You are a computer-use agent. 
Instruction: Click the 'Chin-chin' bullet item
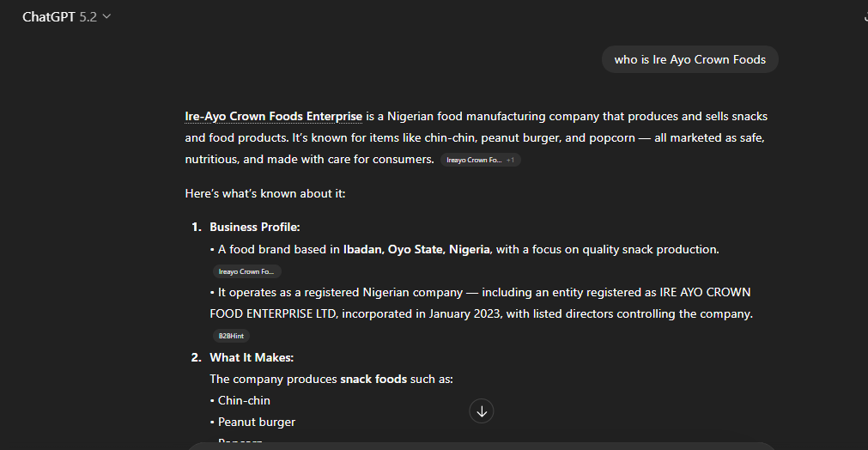(x=244, y=400)
